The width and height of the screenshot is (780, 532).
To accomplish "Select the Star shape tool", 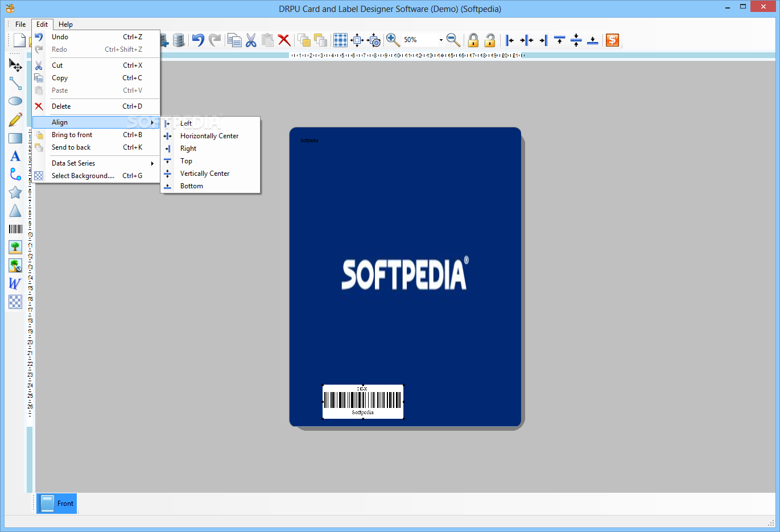I will coord(15,192).
